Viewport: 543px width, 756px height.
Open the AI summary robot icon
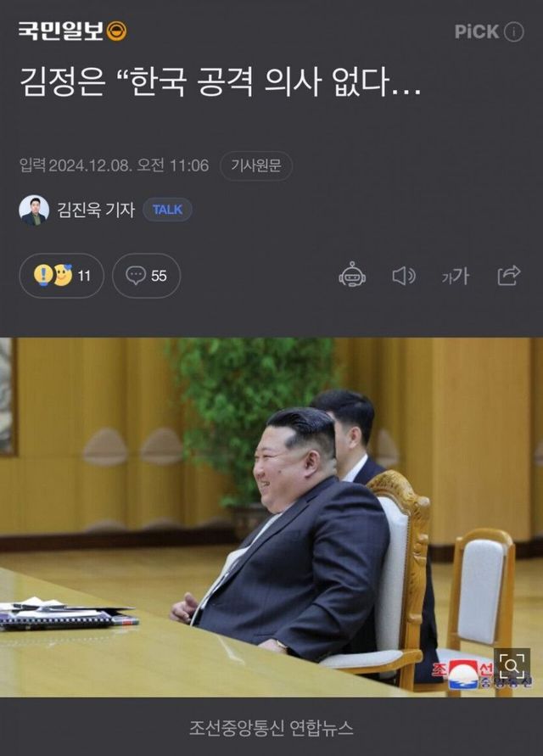pos(352,275)
